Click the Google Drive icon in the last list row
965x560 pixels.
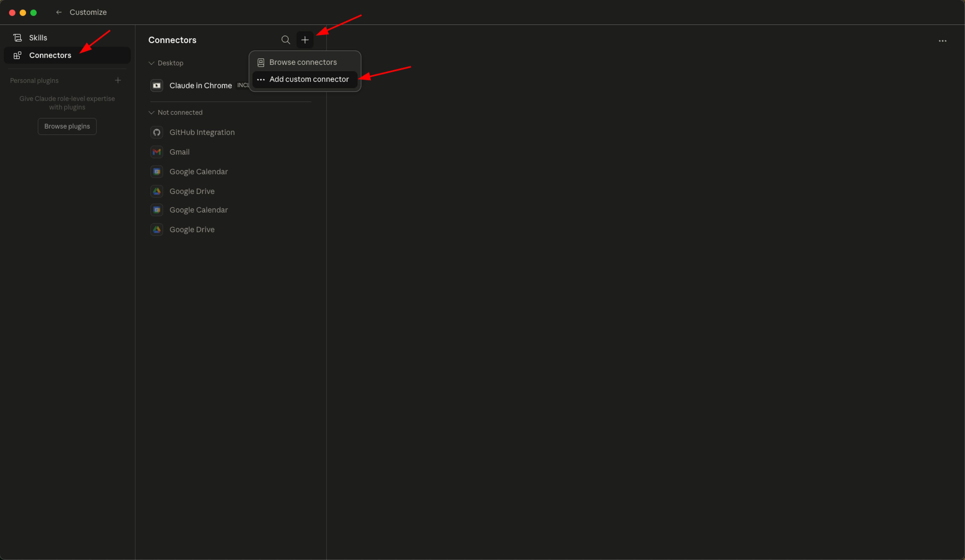coord(156,230)
